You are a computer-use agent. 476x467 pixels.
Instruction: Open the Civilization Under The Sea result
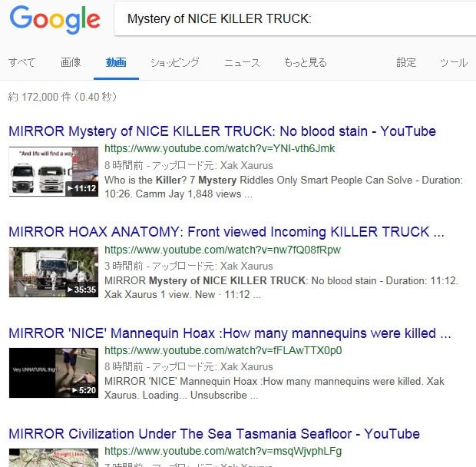pyautogui.click(x=214, y=434)
